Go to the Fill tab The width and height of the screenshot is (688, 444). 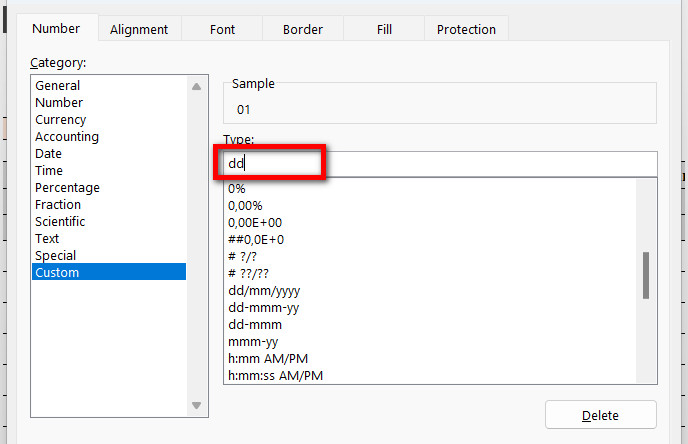coord(384,30)
